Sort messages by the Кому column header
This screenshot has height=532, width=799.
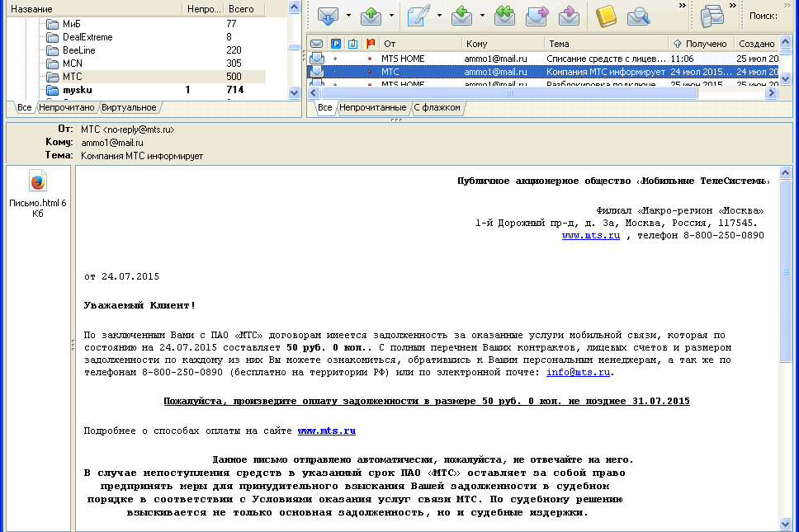(x=503, y=44)
